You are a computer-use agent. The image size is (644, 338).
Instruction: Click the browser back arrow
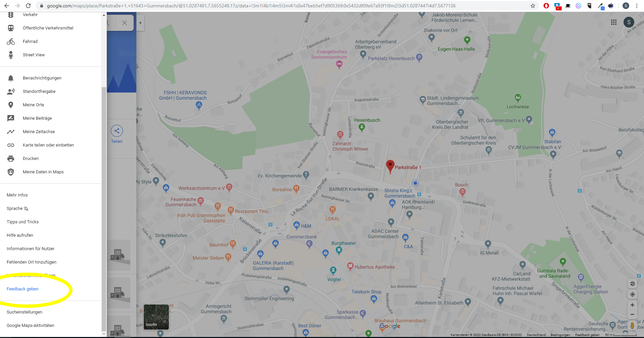click(7, 6)
